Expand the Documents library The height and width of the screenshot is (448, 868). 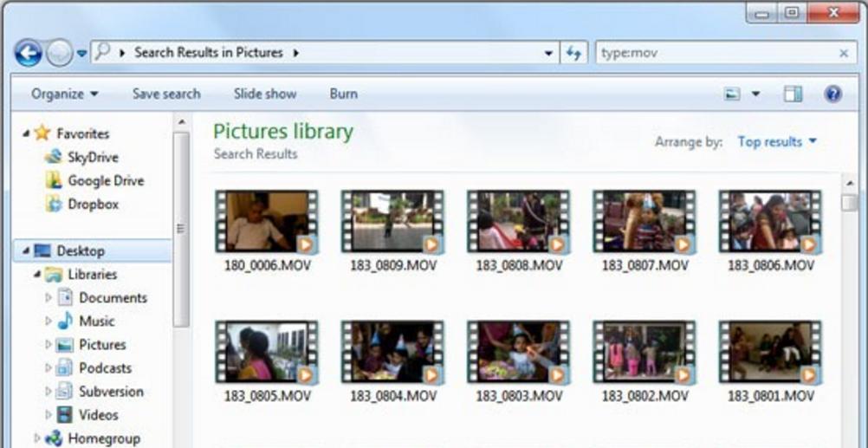(x=49, y=297)
